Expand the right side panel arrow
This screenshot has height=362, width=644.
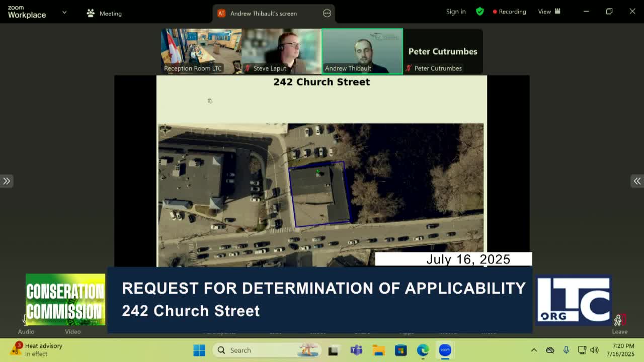[x=637, y=181]
